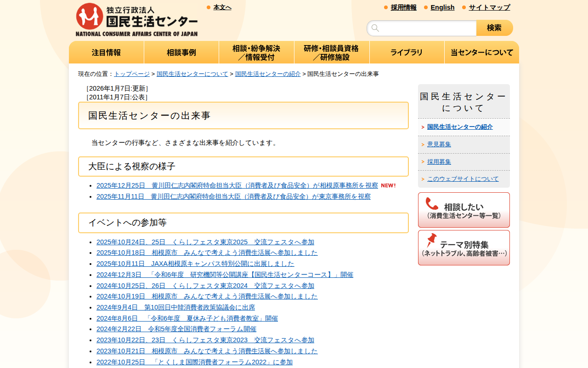Click the 検索 search button
Image resolution: width=588 pixels, height=368 pixels.
pyautogui.click(x=495, y=28)
